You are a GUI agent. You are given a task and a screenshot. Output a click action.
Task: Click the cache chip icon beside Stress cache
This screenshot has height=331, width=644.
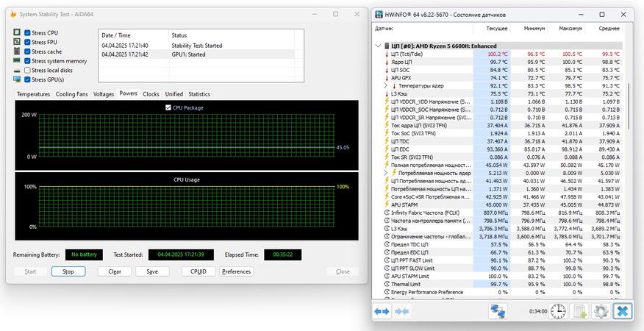point(17,51)
